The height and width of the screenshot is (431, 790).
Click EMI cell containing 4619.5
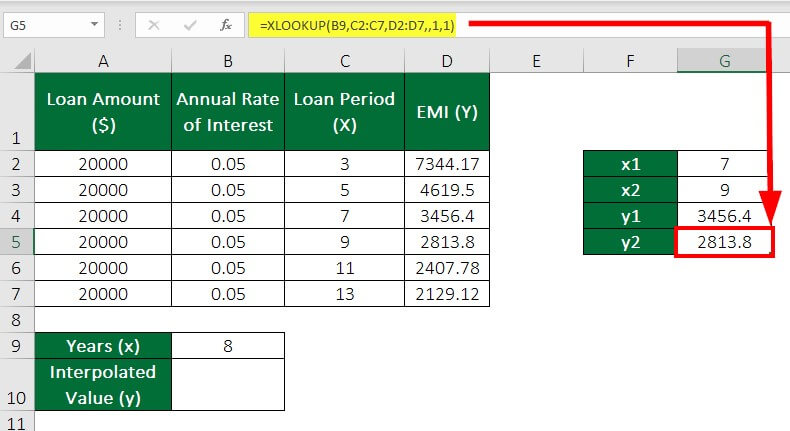(x=447, y=190)
